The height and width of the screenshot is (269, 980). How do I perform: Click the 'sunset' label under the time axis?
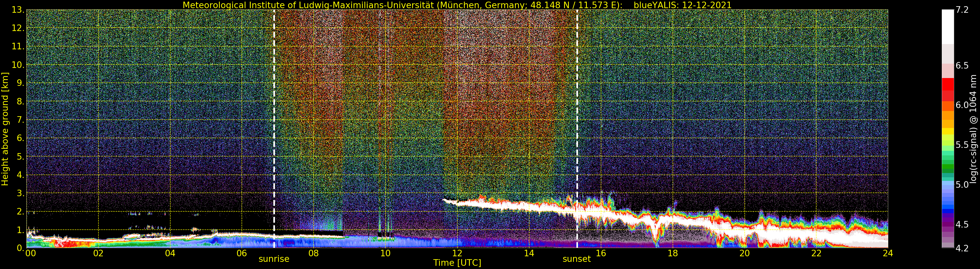click(x=577, y=259)
